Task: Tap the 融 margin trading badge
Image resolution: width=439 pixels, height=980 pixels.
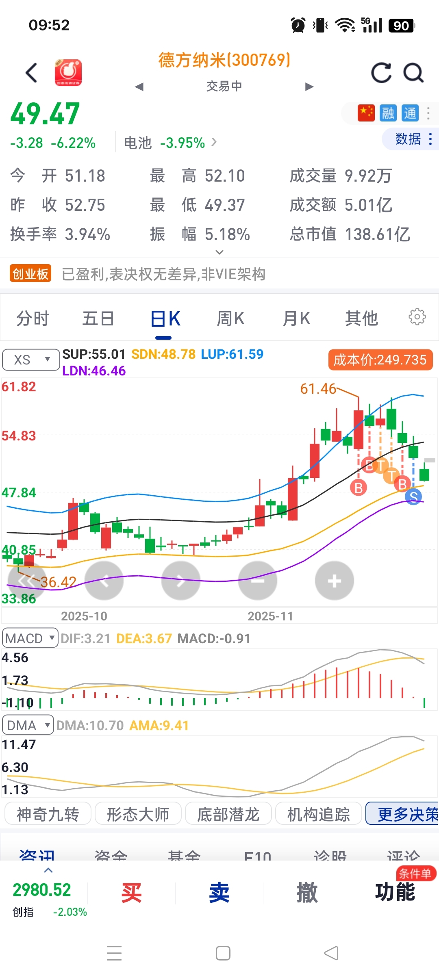Action: 388,113
